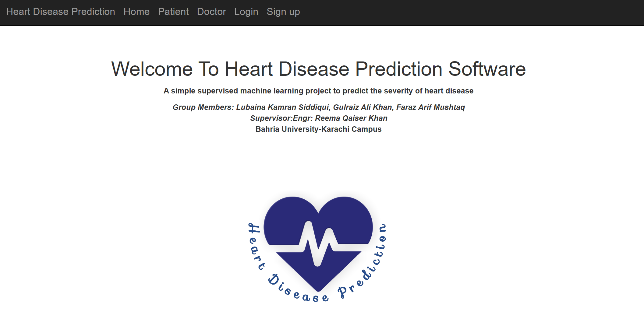Viewport: 644px width, 315px height.
Task: Select the welcome heading text
Action: click(x=319, y=69)
